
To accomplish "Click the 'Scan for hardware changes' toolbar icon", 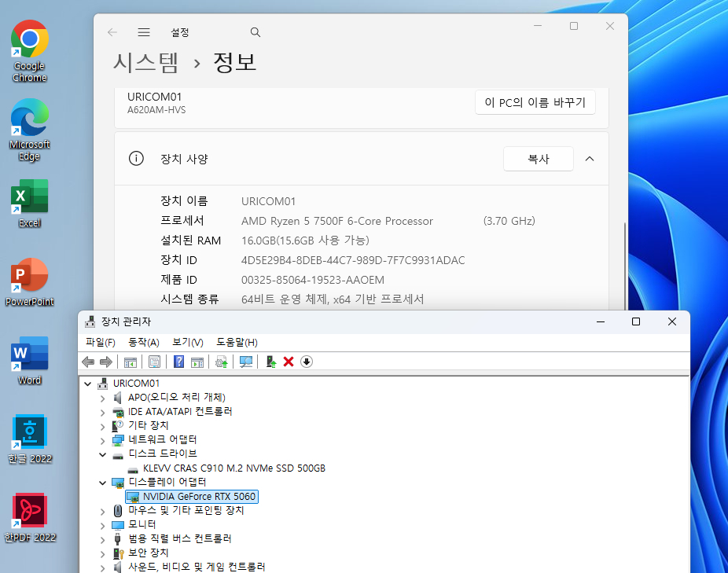I will click(x=247, y=362).
